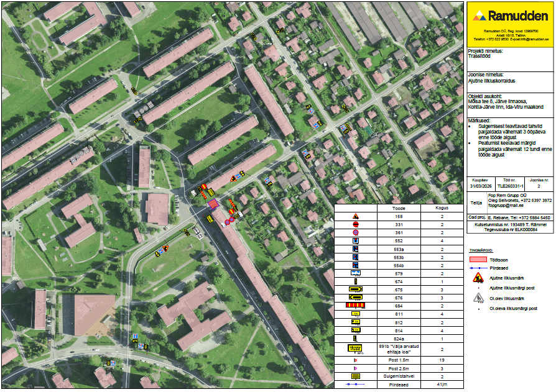Click the red-yellow striped barrier 684 icon
This screenshot has width=556, height=392.
[x=356, y=306]
